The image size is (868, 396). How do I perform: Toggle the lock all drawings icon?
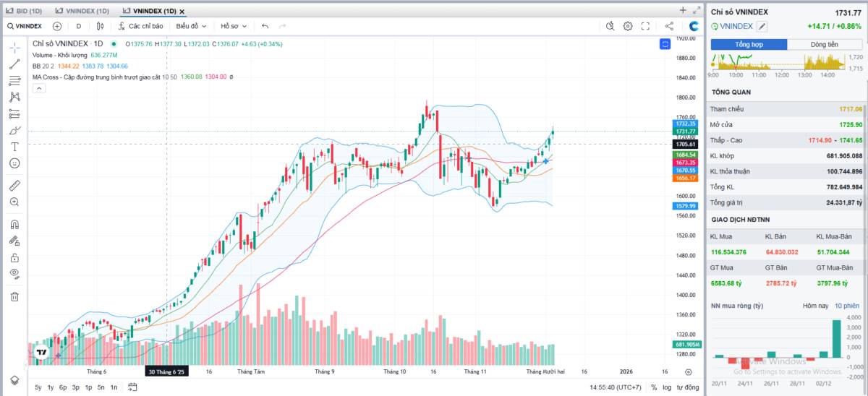pyautogui.click(x=14, y=257)
